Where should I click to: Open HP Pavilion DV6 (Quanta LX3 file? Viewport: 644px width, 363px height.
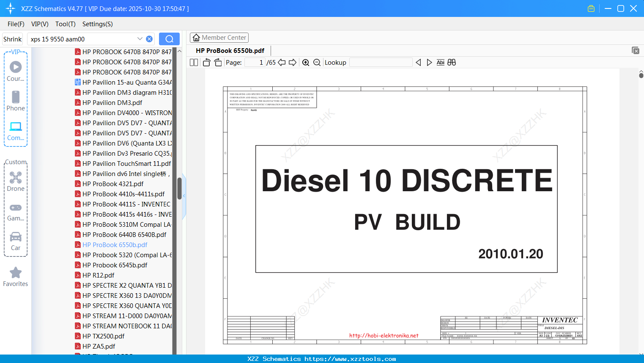[x=123, y=143]
